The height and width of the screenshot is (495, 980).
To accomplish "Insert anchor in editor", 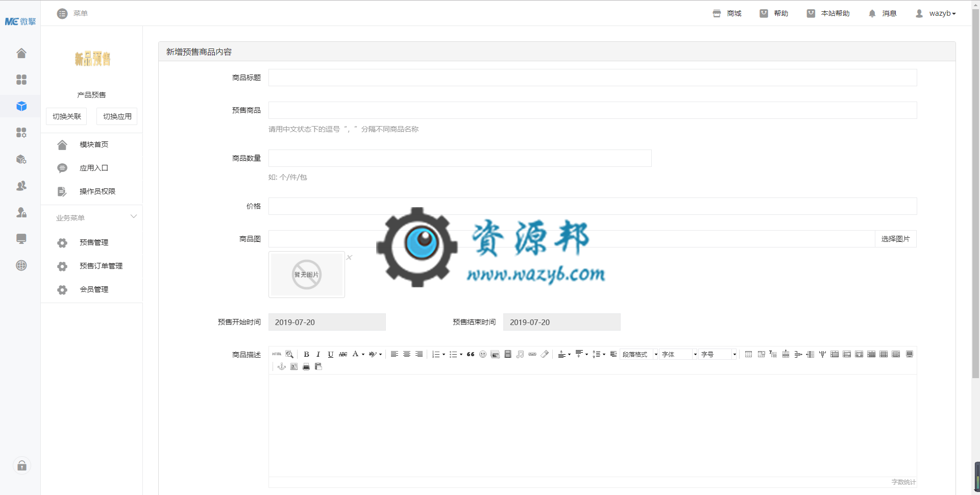I will [282, 366].
